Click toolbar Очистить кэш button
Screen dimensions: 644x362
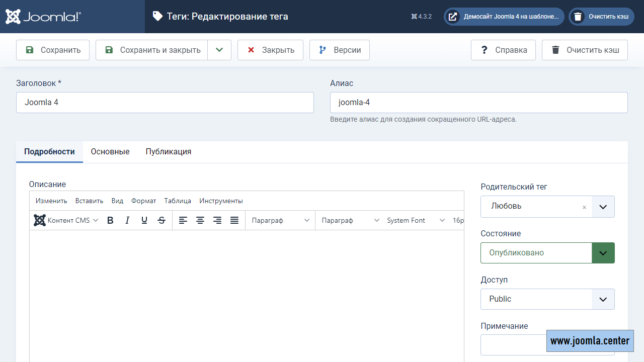pos(585,50)
